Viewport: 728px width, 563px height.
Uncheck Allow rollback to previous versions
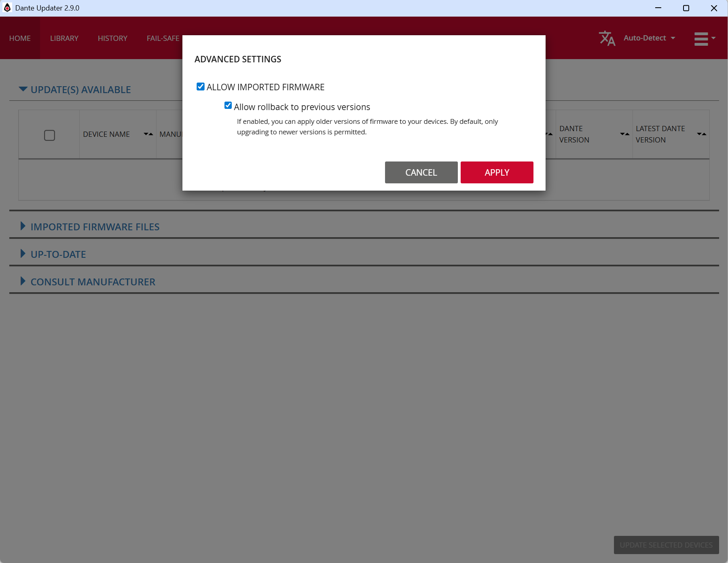[228, 106]
